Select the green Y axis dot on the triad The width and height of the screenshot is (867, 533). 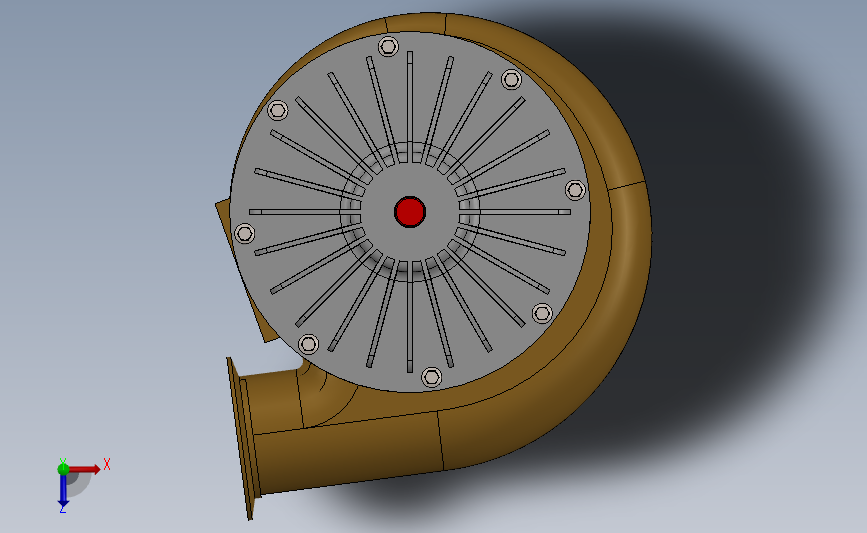63,469
